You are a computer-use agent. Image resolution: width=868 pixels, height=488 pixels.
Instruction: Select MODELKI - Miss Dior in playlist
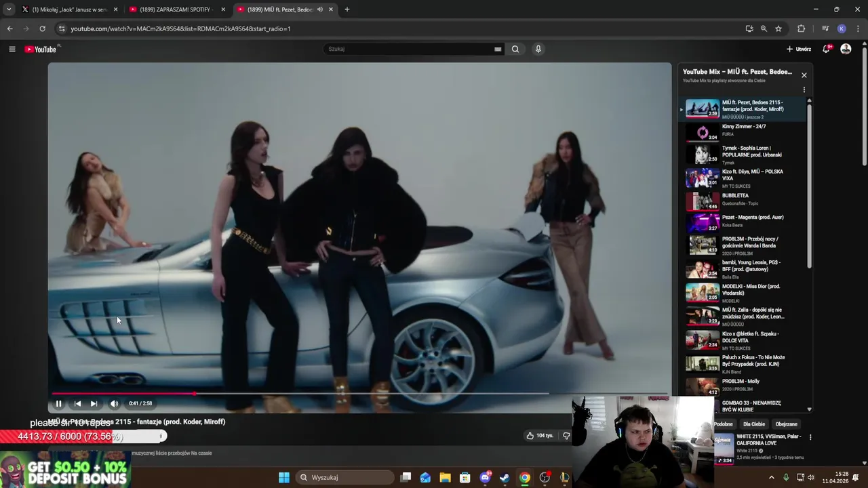tap(743, 293)
